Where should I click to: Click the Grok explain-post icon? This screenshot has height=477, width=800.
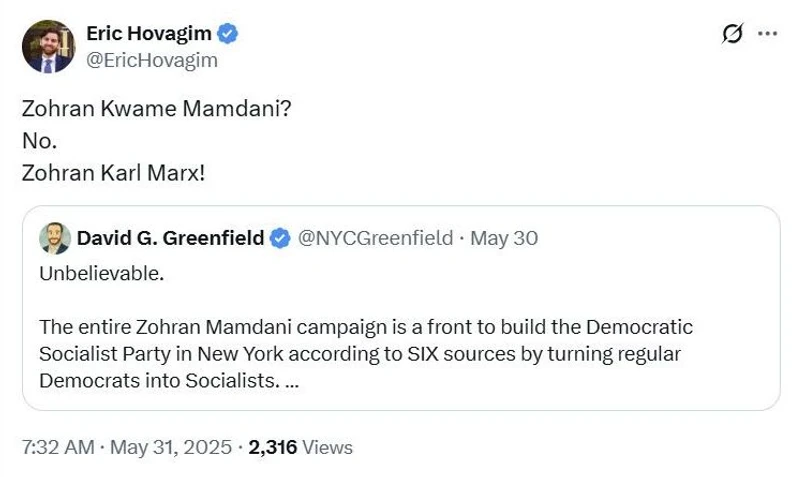click(732, 33)
